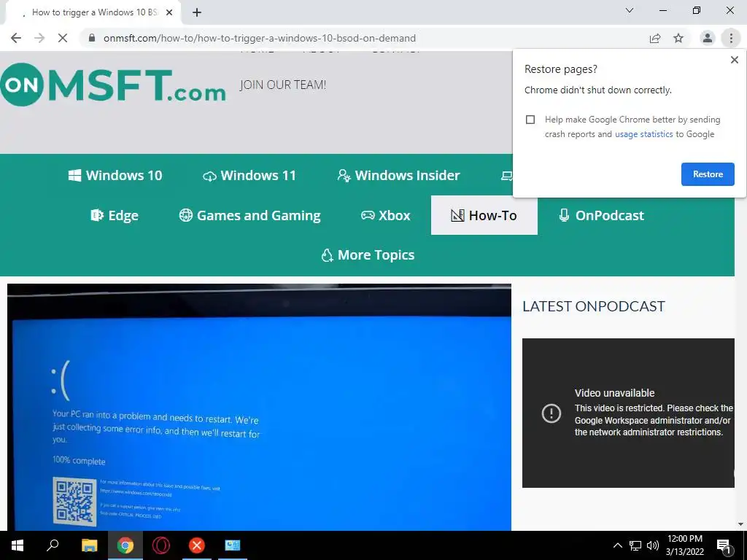Share this page via the share icon

655,38
